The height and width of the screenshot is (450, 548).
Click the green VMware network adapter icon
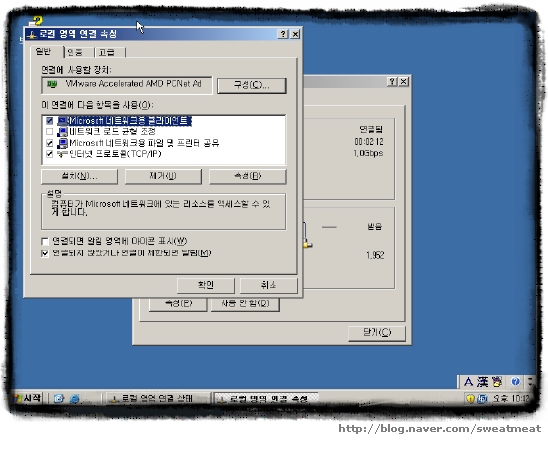(x=52, y=84)
